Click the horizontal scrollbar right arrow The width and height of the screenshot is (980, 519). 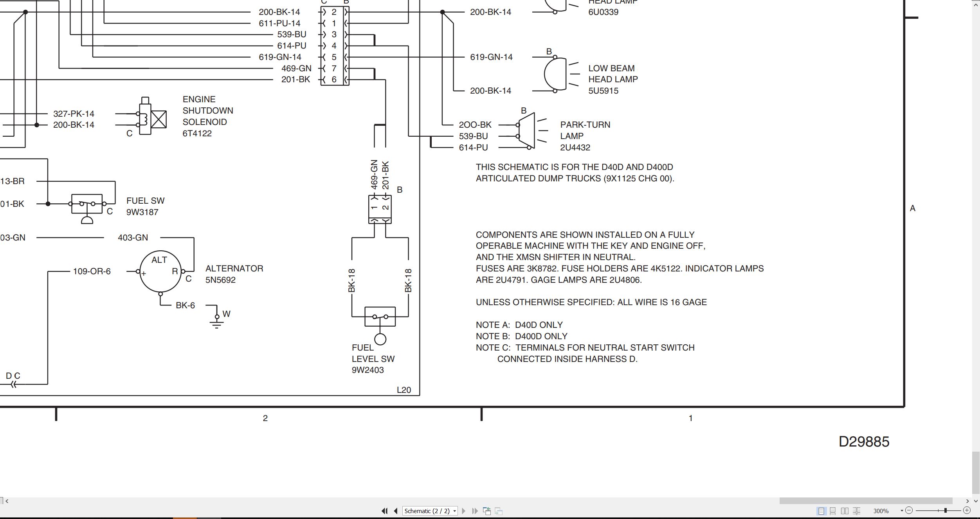click(x=967, y=501)
